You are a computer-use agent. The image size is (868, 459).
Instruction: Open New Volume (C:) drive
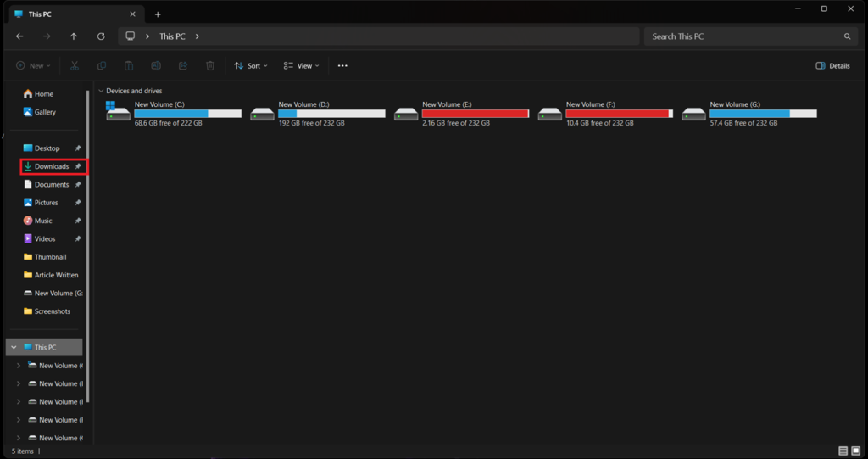coord(173,113)
